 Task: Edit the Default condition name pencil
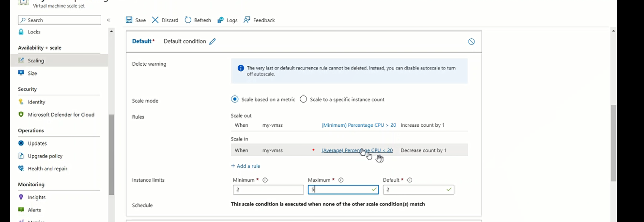[x=213, y=42]
